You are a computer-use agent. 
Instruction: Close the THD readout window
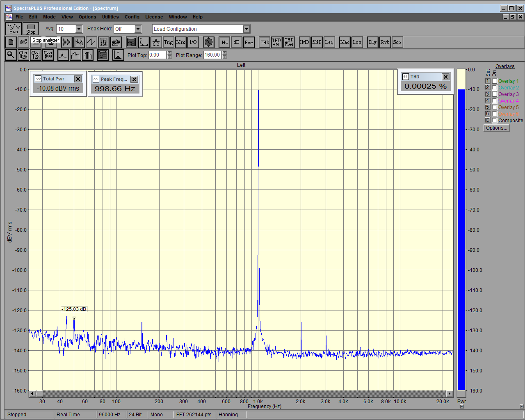click(445, 77)
